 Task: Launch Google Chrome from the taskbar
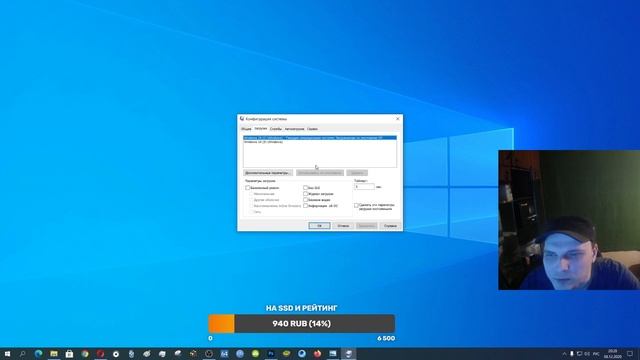(x=85, y=354)
